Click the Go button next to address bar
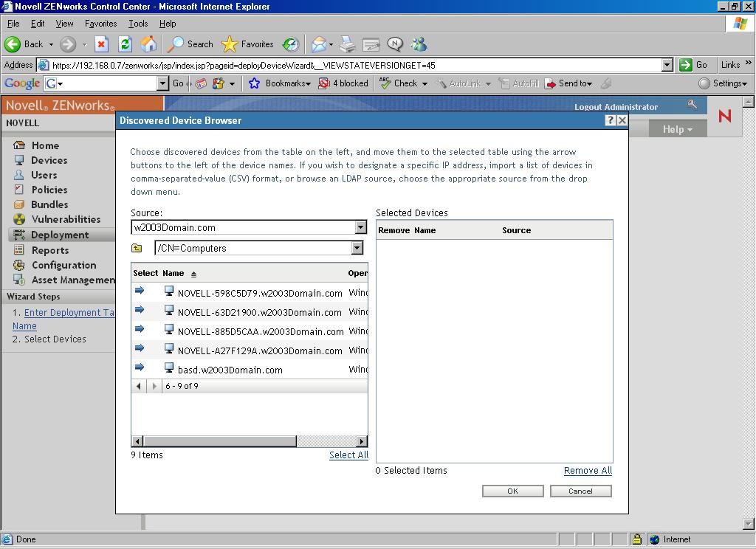The image size is (756, 549). click(693, 65)
